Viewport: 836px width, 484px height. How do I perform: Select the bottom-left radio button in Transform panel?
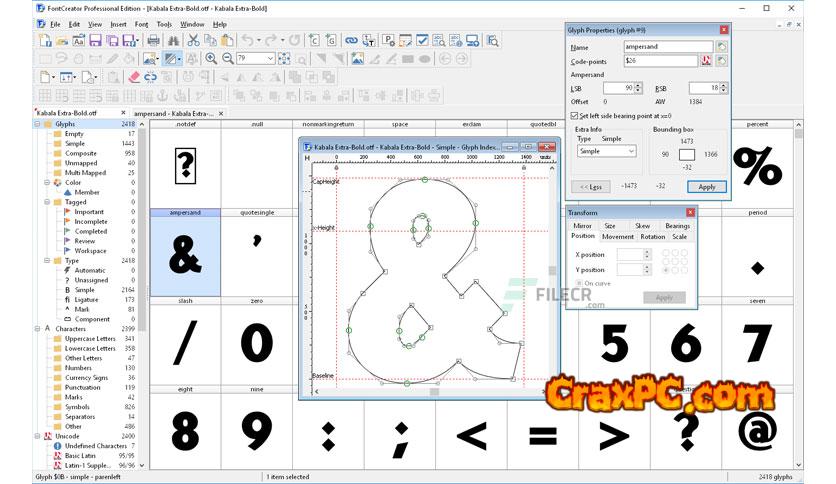665,271
